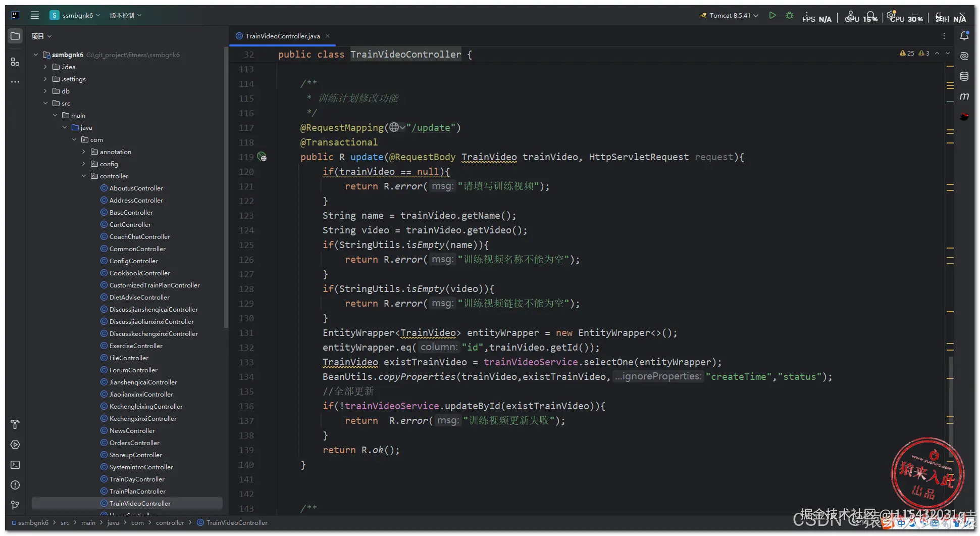Click the globe icon in RequestMapping
Viewport: 980px width, 536px height.
(394, 127)
